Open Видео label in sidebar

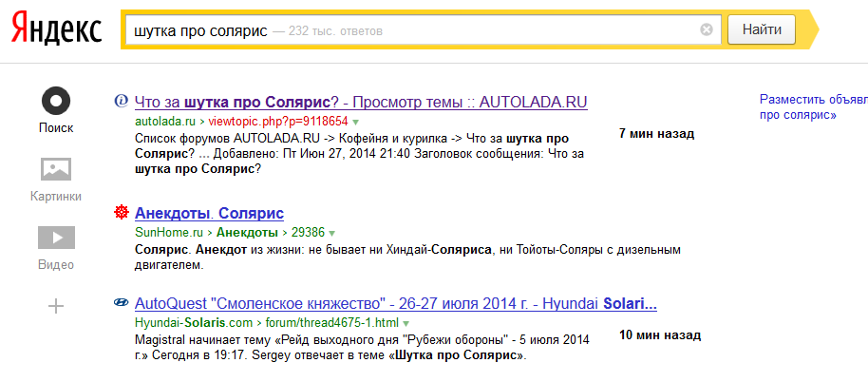pyautogui.click(x=56, y=265)
